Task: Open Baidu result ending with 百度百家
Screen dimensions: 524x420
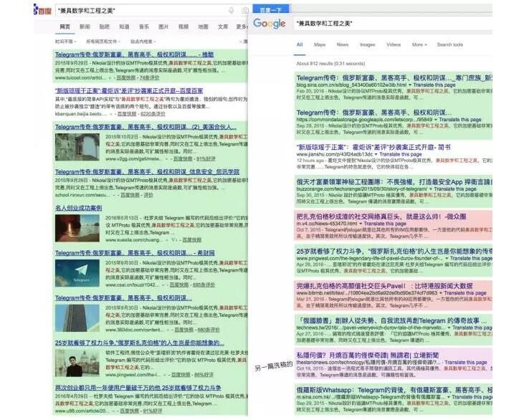Action: click(x=129, y=91)
